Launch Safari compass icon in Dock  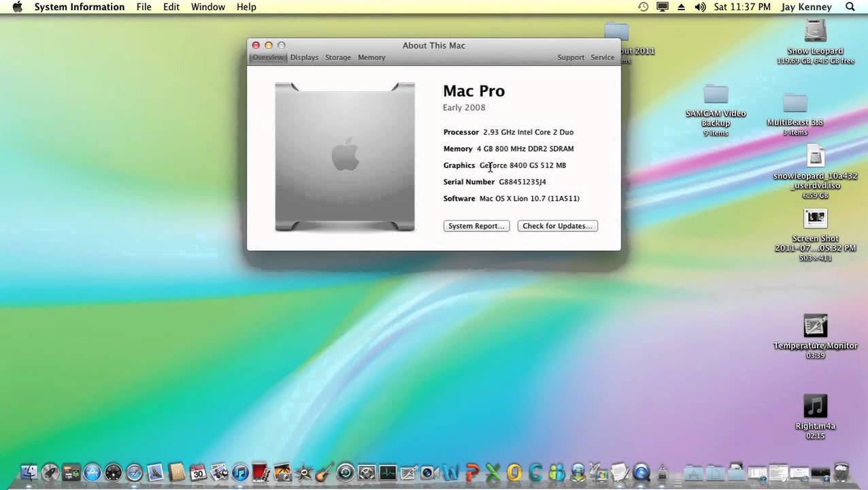(134, 472)
